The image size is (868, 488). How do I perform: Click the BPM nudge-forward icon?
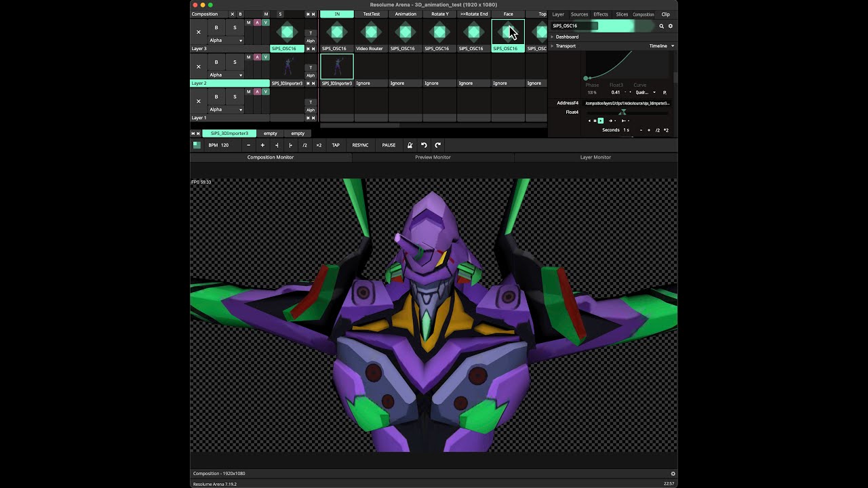tap(290, 145)
